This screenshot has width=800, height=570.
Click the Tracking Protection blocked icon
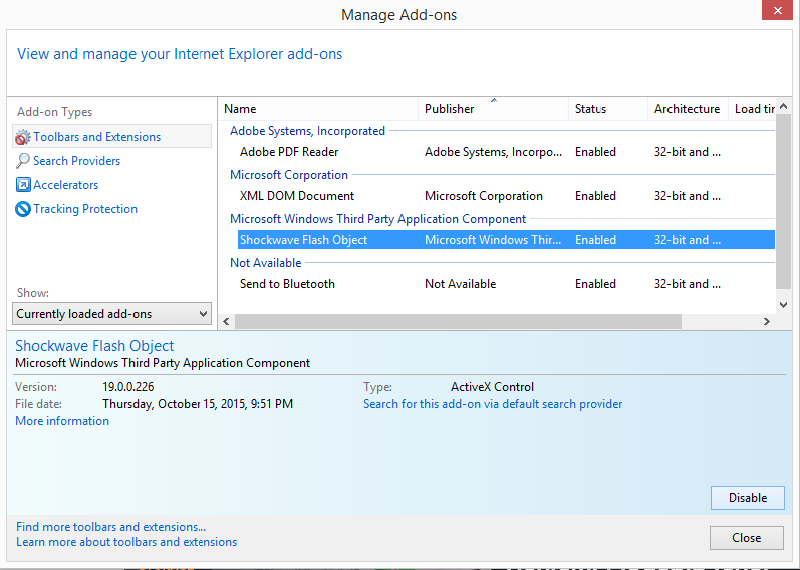(23, 209)
